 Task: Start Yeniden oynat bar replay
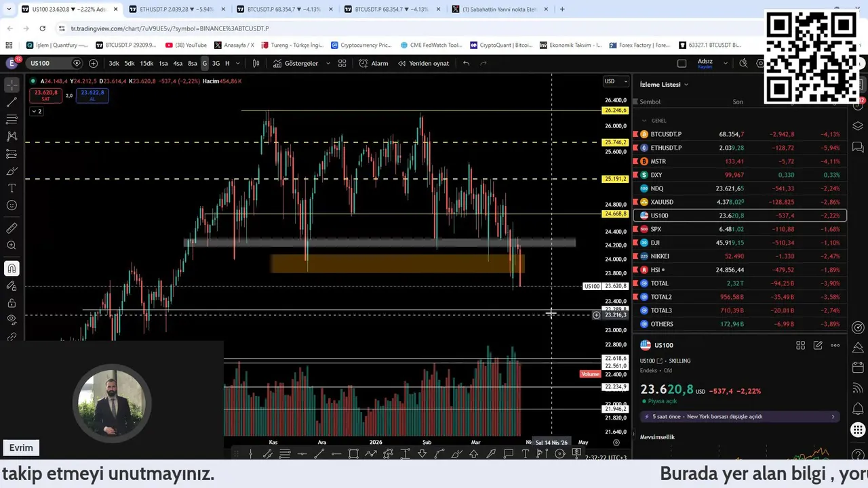point(423,63)
